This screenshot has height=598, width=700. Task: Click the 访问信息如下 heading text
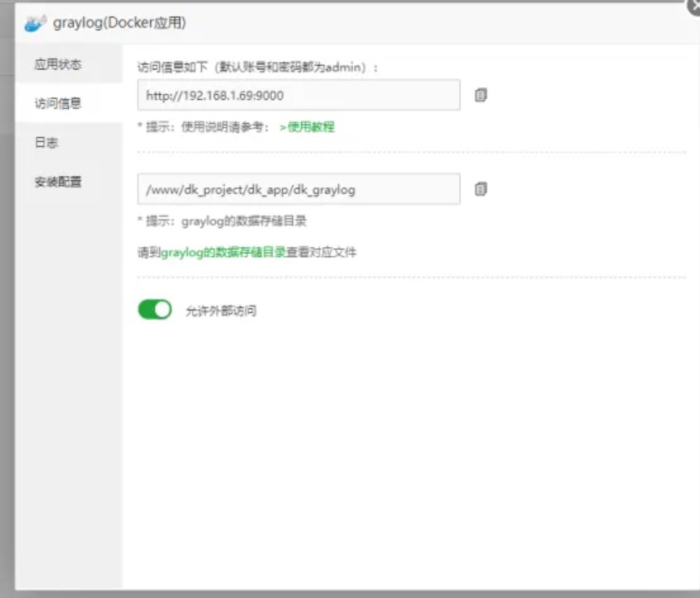[x=174, y=67]
